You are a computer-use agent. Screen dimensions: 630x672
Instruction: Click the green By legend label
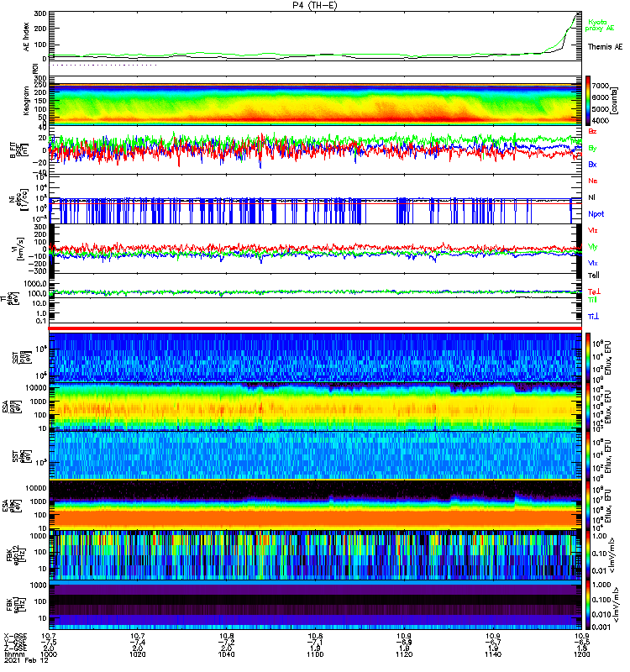point(592,149)
